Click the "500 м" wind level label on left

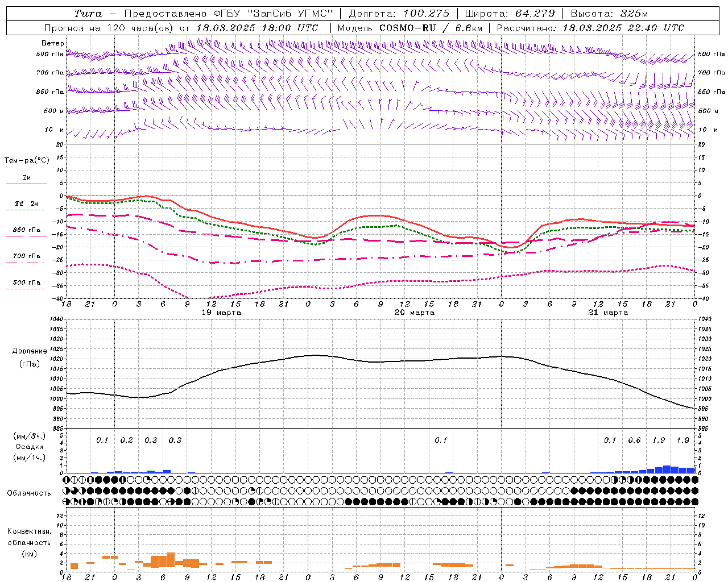(x=54, y=111)
